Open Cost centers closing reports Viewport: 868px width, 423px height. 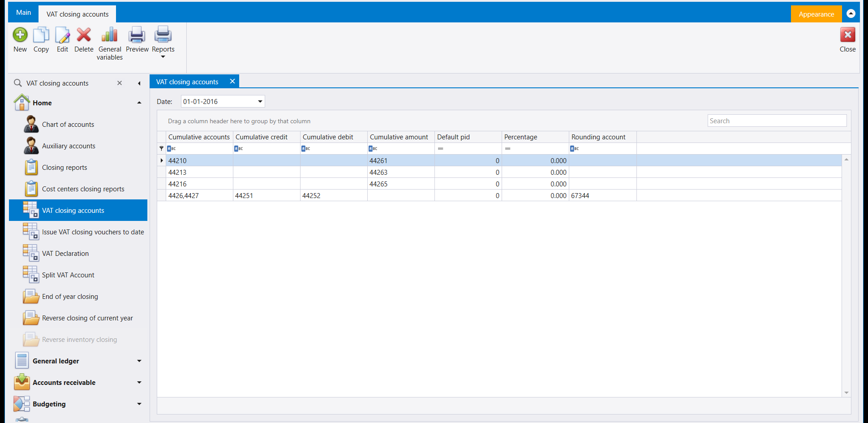click(83, 189)
